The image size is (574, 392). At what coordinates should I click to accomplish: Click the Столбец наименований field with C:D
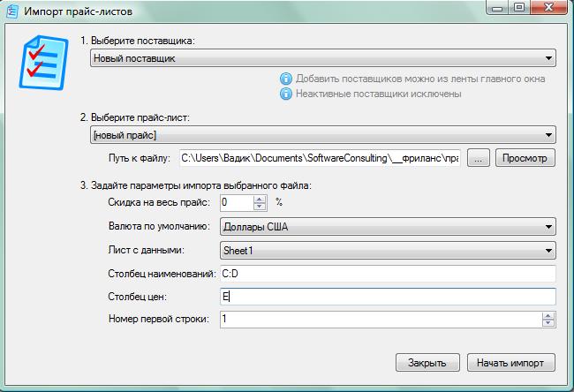[x=388, y=274]
